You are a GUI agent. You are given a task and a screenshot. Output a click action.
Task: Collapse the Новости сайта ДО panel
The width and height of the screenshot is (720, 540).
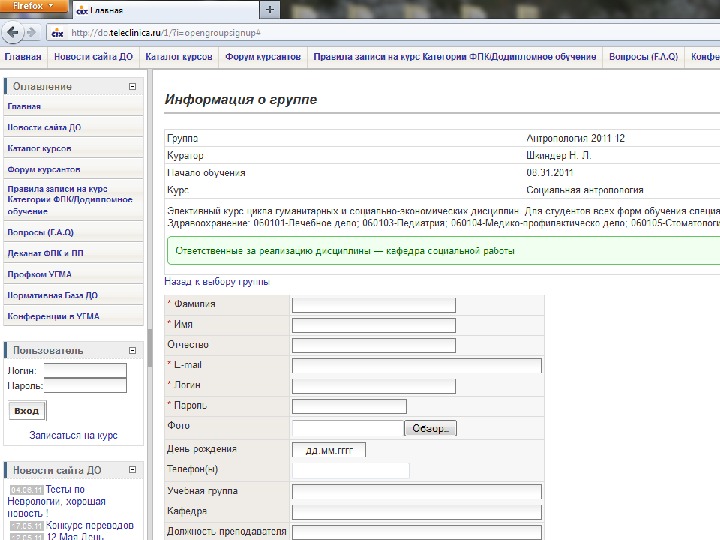click(132, 470)
